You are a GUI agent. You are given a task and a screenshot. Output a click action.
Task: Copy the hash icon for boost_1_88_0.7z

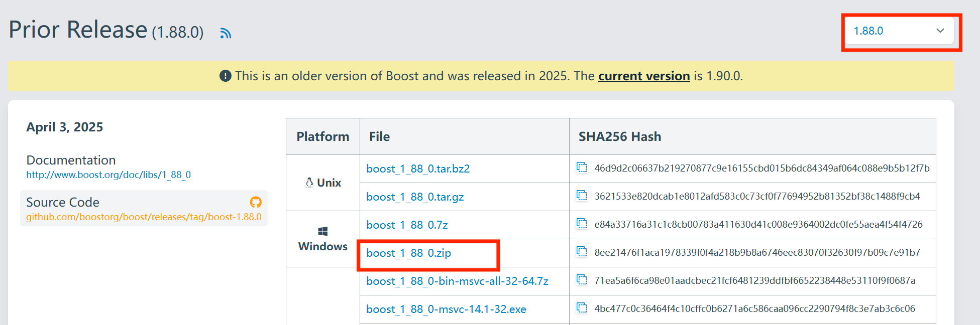coord(582,224)
